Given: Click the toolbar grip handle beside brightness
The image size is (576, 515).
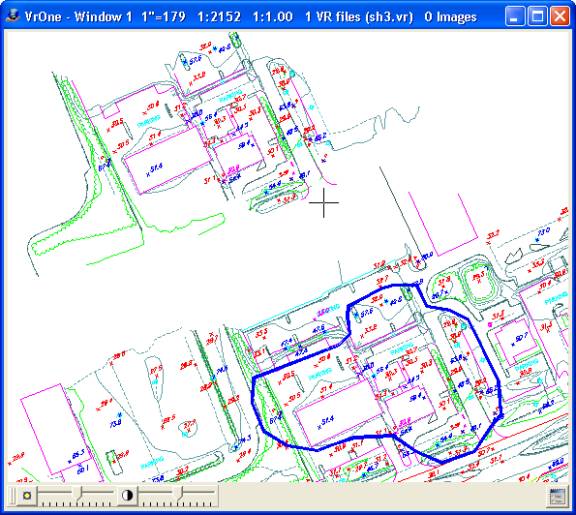Looking at the screenshot, I should coord(12,496).
